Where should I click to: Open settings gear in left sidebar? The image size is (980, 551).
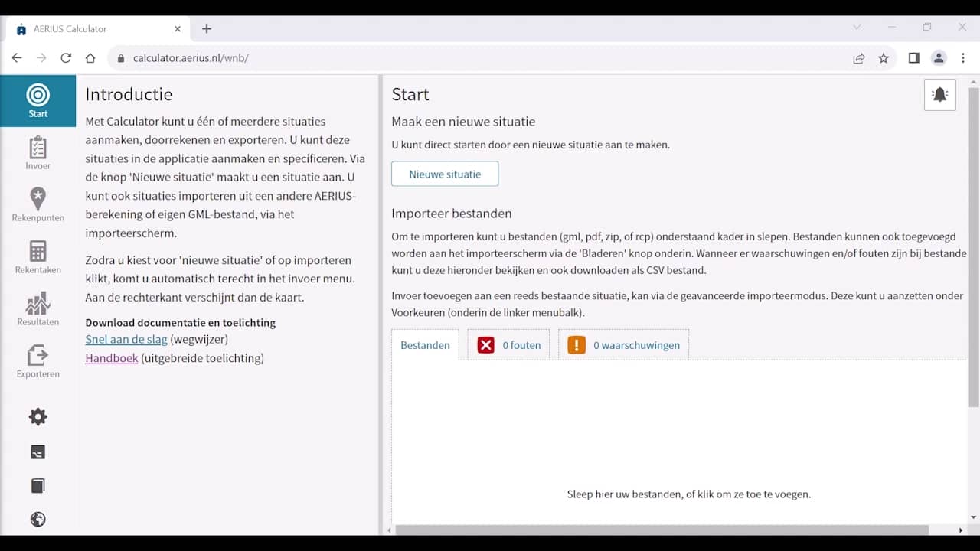[x=38, y=417]
